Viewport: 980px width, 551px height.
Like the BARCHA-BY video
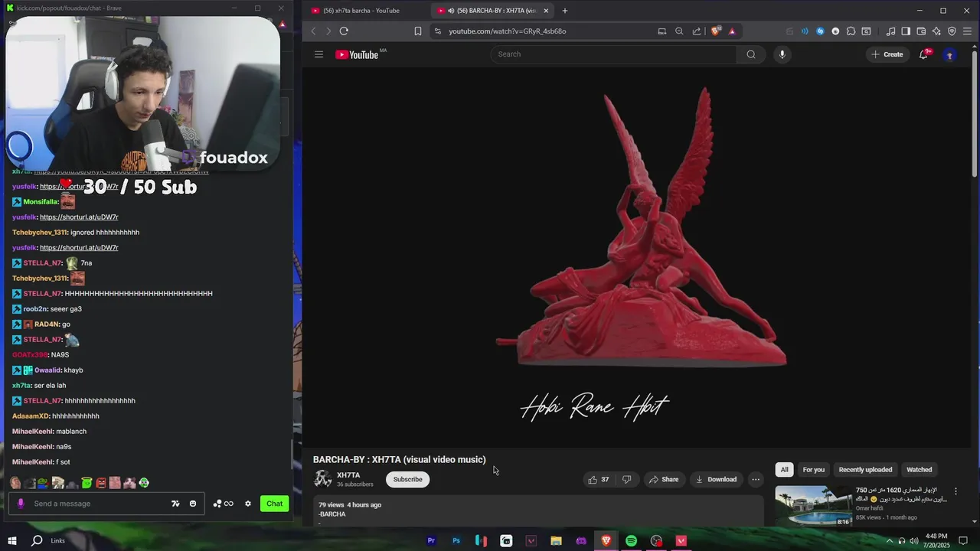599,480
